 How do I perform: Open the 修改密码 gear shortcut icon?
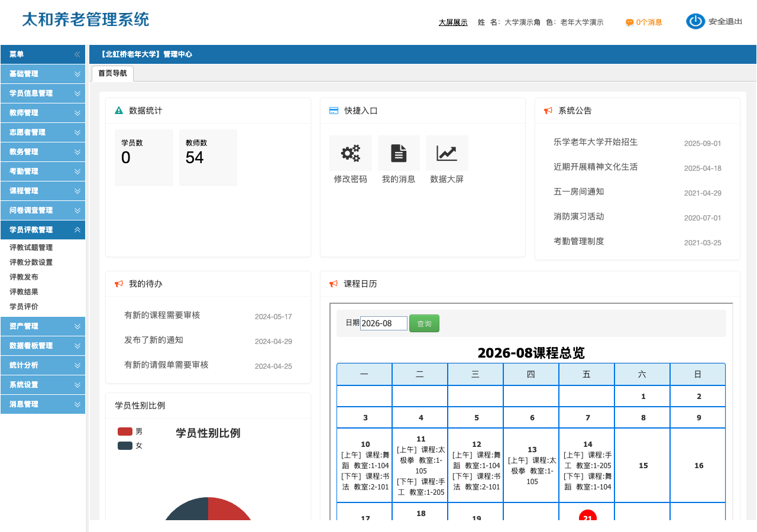(x=351, y=153)
